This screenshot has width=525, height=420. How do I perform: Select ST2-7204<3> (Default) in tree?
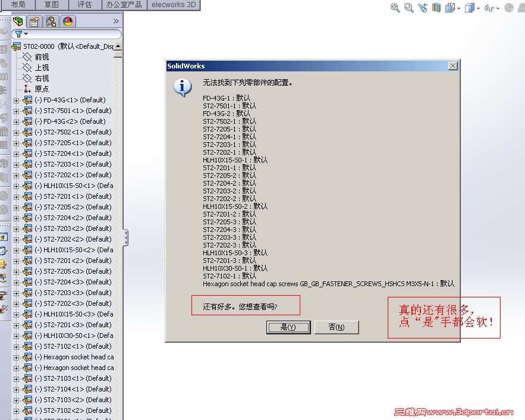click(73, 282)
